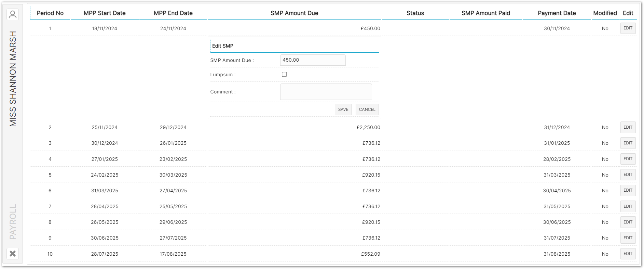Select the Miss Shannon Marsh sidebar tab
The image size is (644, 269).
13,79
